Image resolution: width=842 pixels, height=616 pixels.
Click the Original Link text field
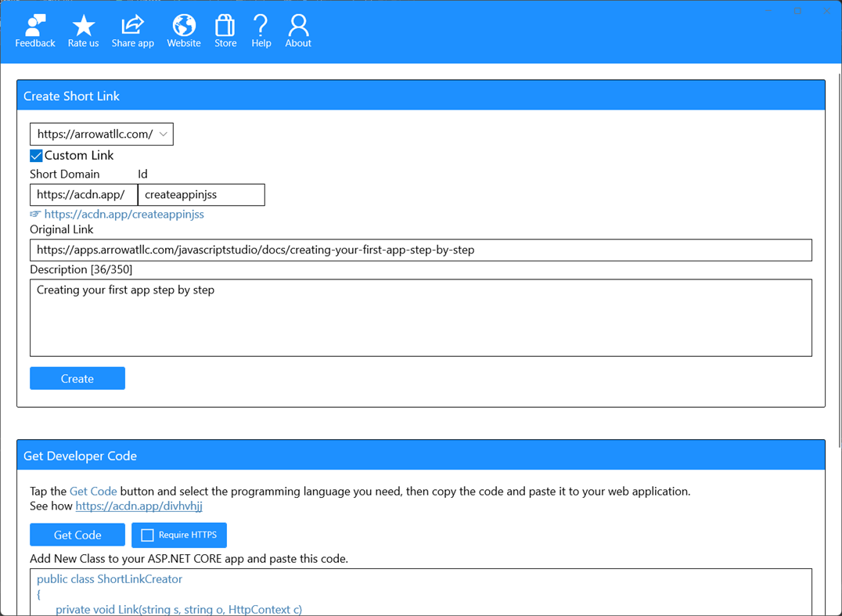pyautogui.click(x=420, y=250)
